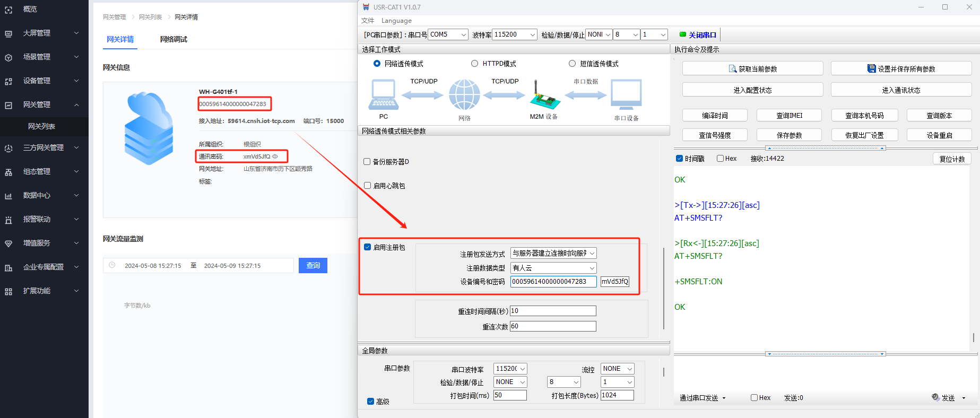Image resolution: width=980 pixels, height=418 pixels.
Task: Click the 关闭串口 button
Action: click(698, 35)
